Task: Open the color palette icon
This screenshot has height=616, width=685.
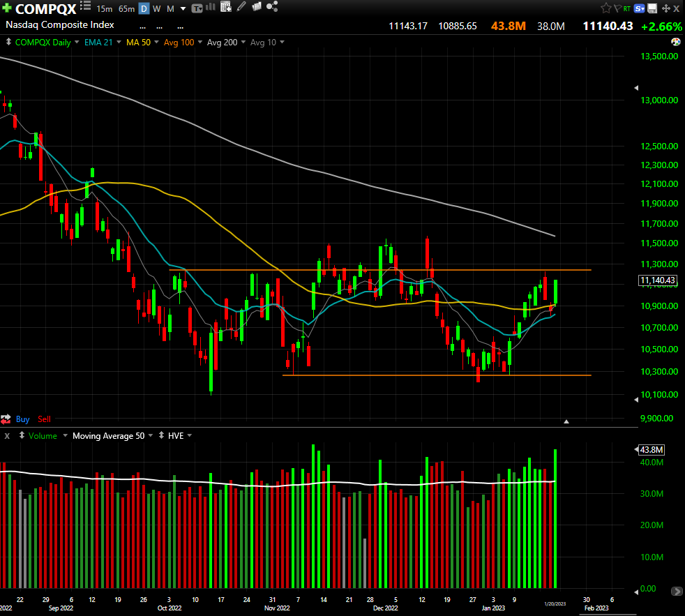Action: [676, 42]
